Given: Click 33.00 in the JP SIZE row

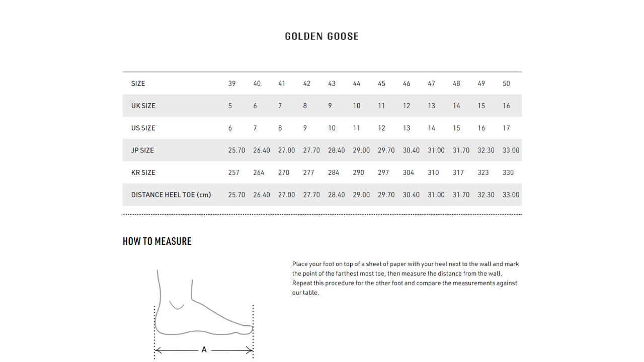Looking at the screenshot, I should [511, 150].
